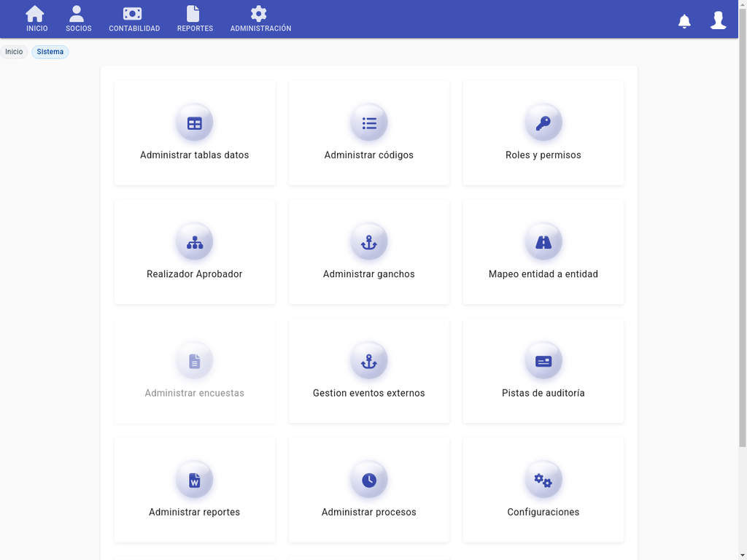Open the Administrar reportes document icon
The image size is (747, 560).
pyautogui.click(x=194, y=480)
